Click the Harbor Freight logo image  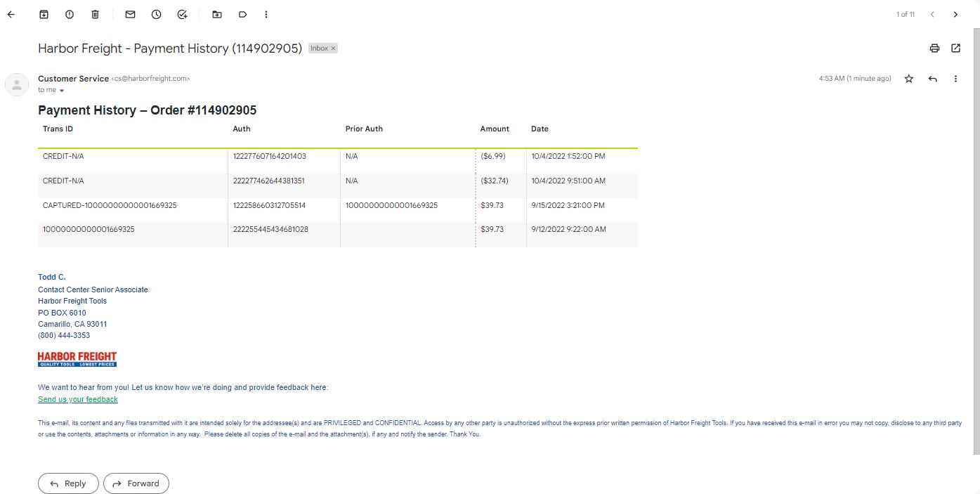(x=77, y=359)
